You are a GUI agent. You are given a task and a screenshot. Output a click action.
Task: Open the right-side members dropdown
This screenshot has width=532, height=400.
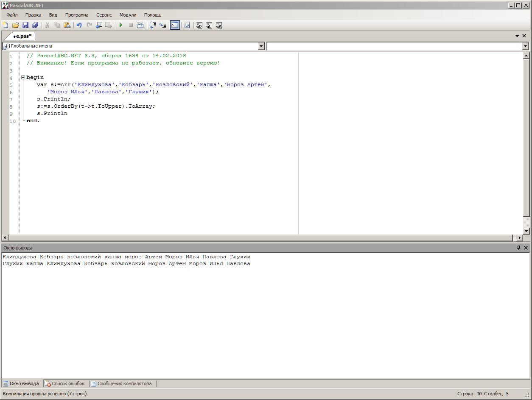[526, 46]
